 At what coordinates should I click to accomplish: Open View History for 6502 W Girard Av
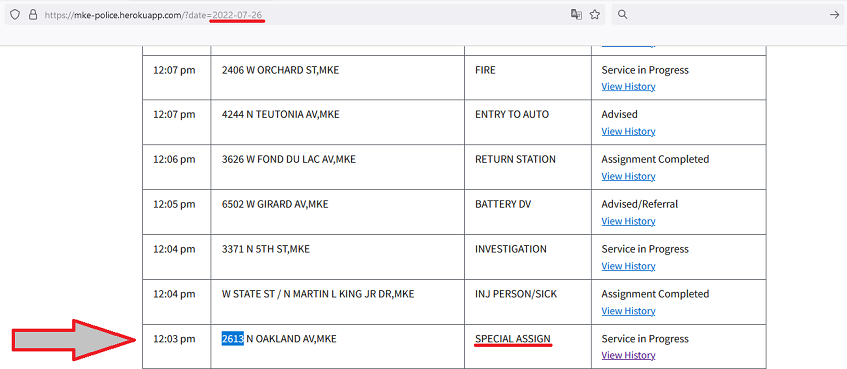coord(628,221)
